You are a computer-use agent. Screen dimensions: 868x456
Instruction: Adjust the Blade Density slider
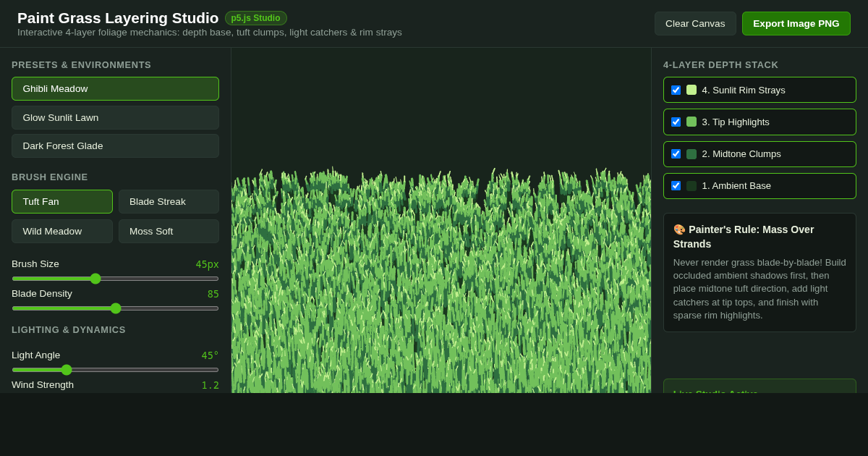pos(115,308)
